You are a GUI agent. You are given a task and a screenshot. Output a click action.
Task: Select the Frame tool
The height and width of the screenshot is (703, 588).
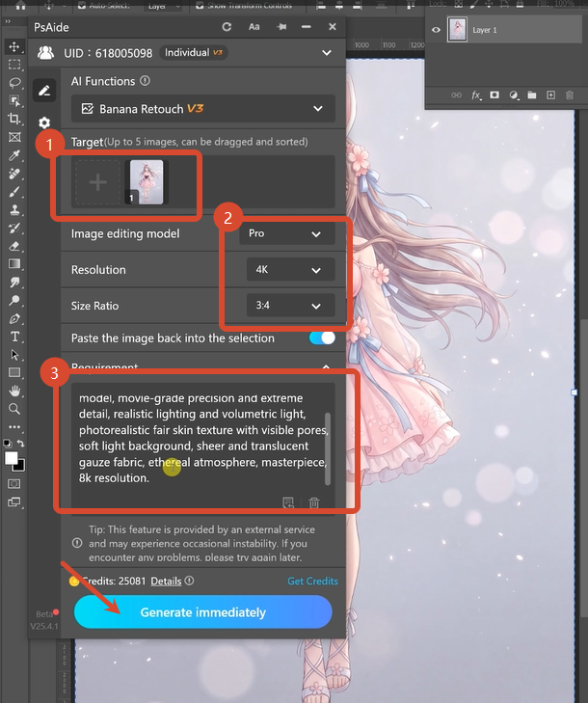tap(14, 137)
